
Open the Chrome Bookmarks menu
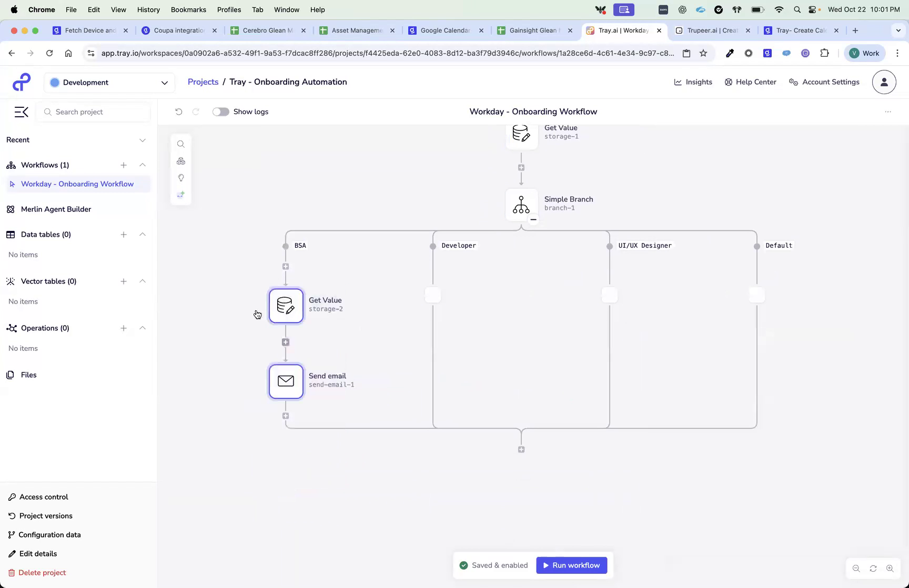(188, 9)
